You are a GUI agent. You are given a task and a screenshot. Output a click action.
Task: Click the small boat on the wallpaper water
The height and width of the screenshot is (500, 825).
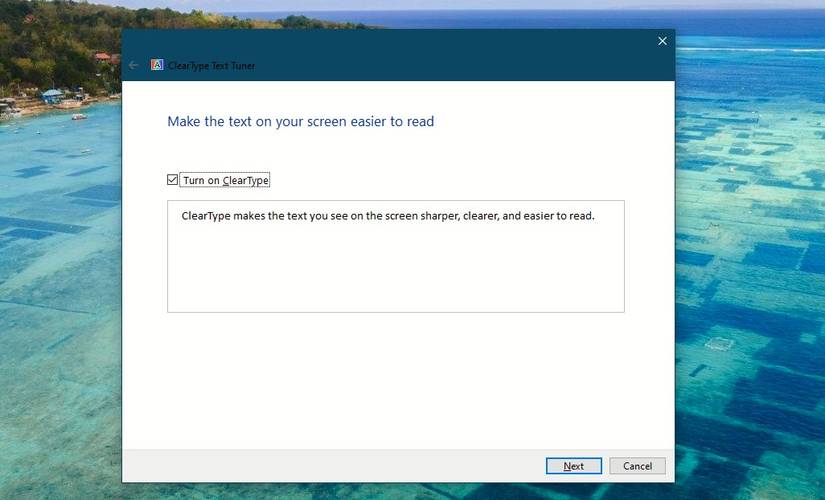click(79, 117)
